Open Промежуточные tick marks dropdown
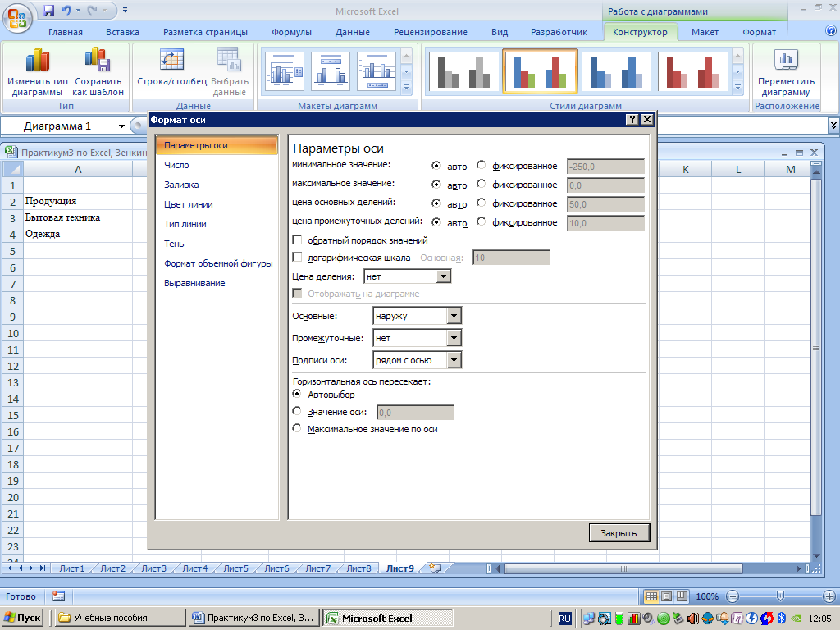 coord(454,338)
